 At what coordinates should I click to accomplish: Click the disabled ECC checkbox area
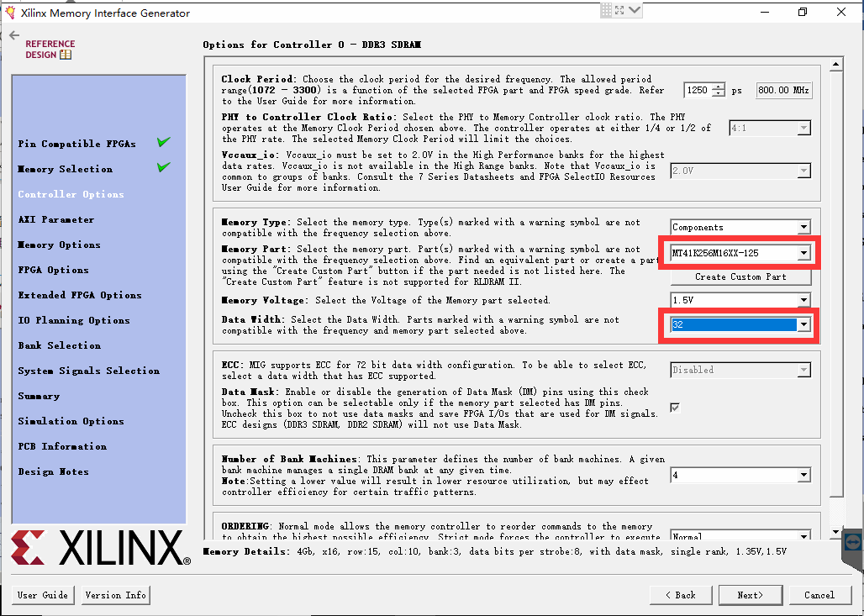pyautogui.click(x=740, y=369)
